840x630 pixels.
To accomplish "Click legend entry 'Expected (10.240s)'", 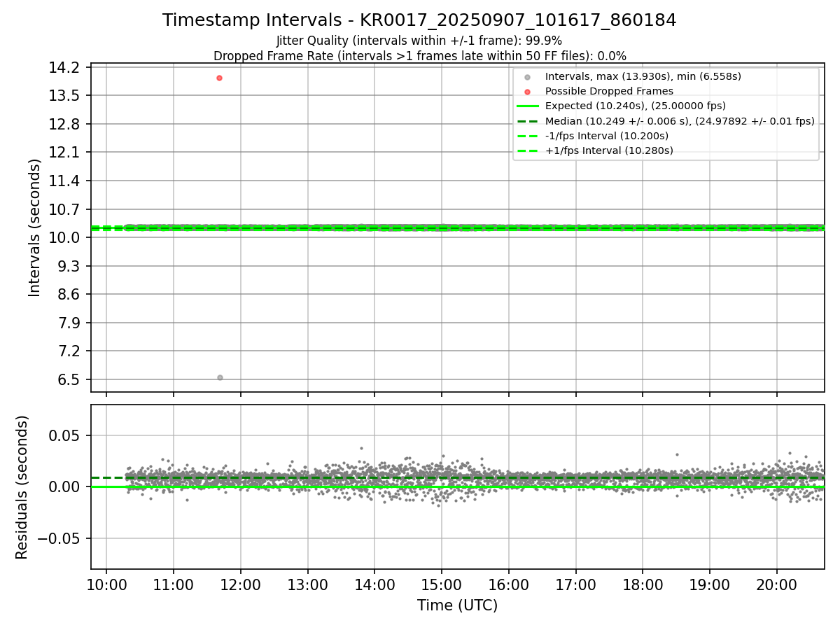I will 636,106.
